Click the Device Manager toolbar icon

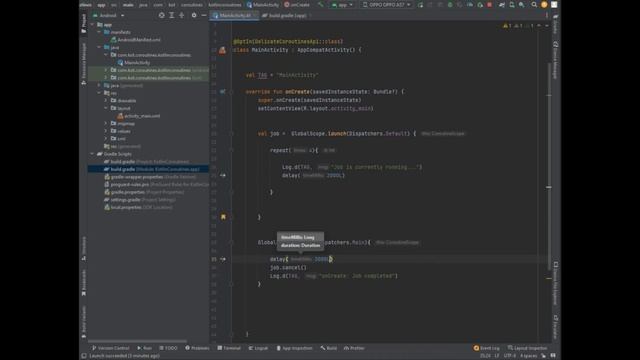(512, 5)
